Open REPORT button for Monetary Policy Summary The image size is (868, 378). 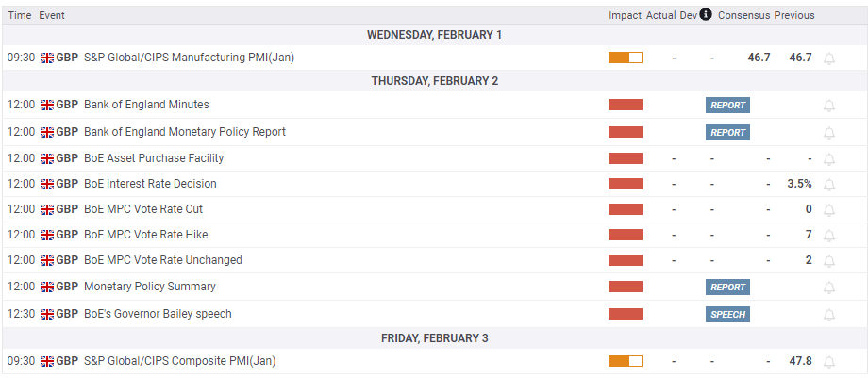click(x=727, y=288)
